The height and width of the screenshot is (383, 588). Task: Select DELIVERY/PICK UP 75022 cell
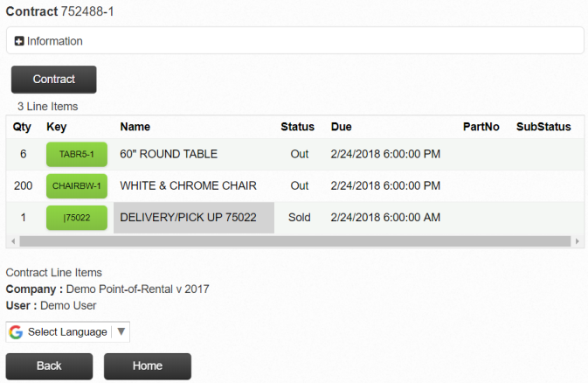[x=193, y=218]
